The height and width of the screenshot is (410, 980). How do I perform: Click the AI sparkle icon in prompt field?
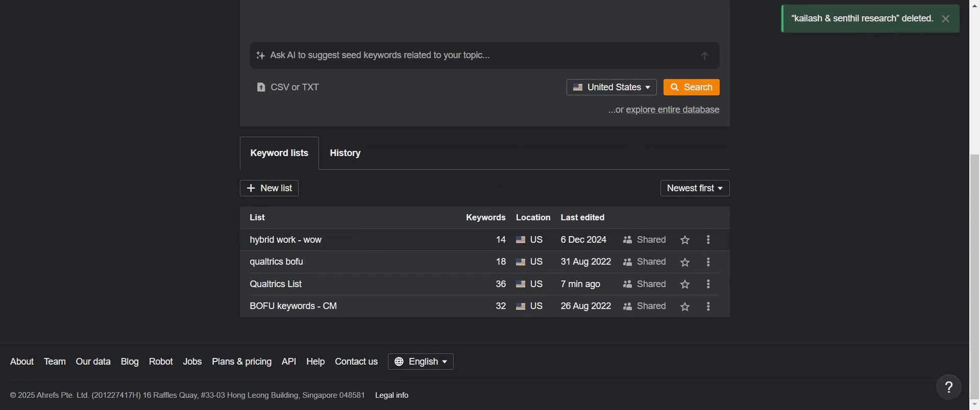[x=260, y=56]
